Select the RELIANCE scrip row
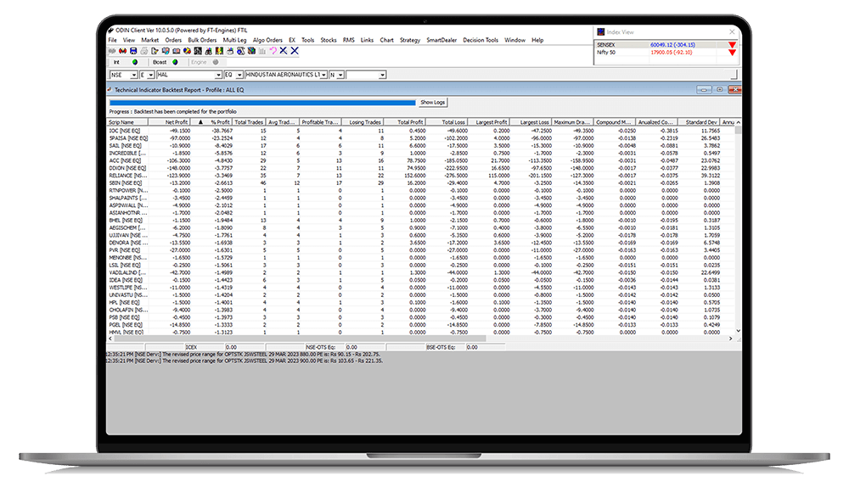Viewport: 849px width, 504px height. click(421, 176)
